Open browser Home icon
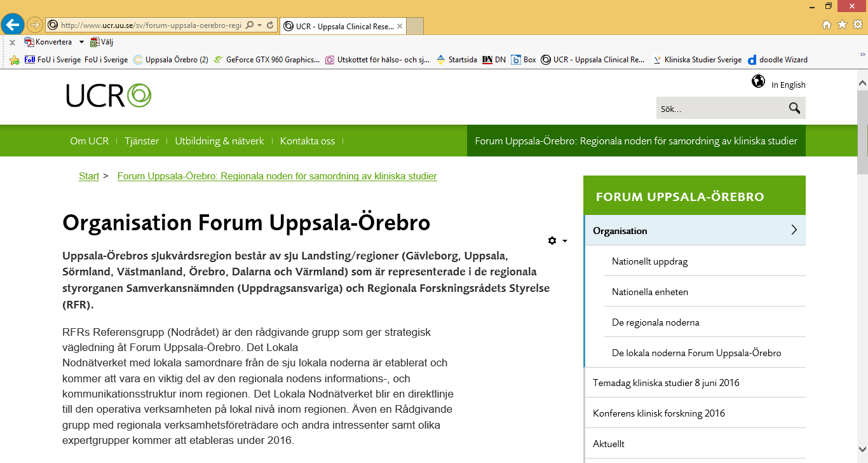The width and height of the screenshot is (868, 463). click(x=827, y=25)
